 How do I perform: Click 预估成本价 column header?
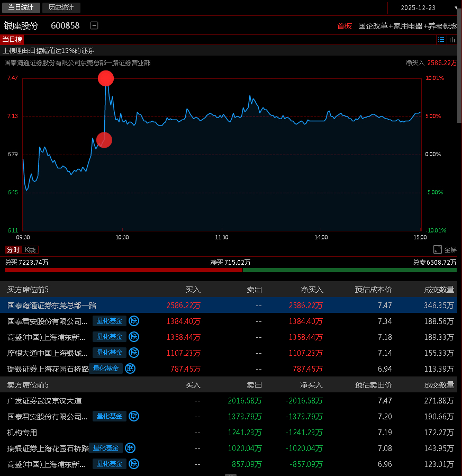click(373, 290)
